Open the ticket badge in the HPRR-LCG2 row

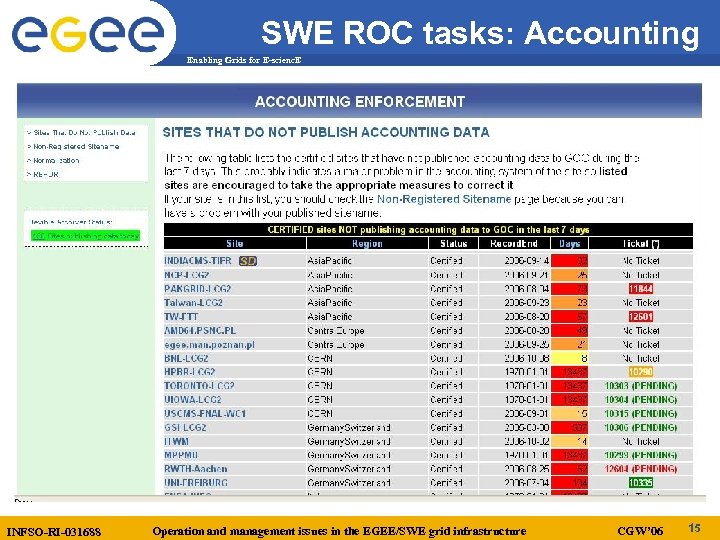pyautogui.click(x=641, y=372)
